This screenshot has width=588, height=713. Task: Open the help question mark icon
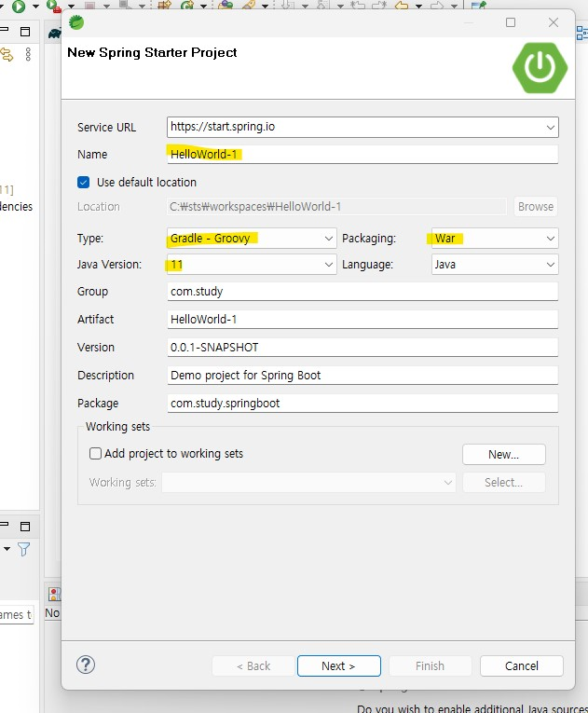(86, 665)
